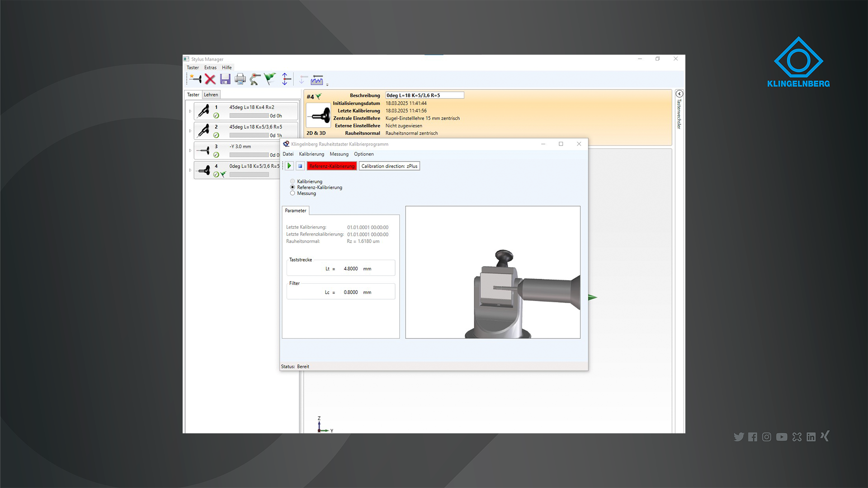Viewport: 868px width, 488px height.
Task: Open the Optionen menu
Action: [364, 154]
